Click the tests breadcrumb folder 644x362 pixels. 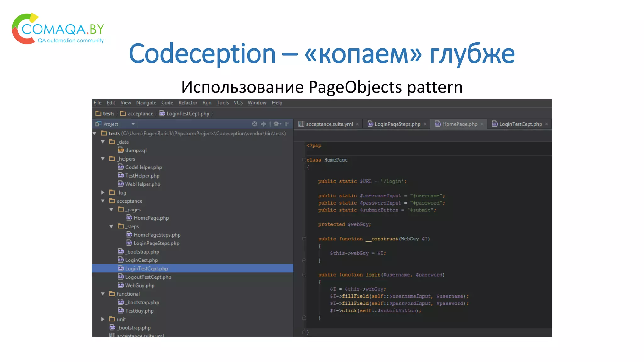point(105,113)
